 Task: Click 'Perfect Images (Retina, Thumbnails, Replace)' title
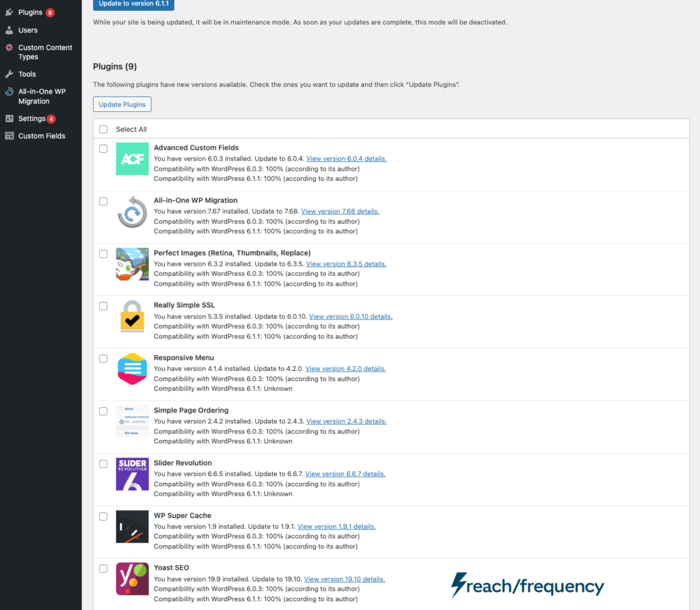232,253
